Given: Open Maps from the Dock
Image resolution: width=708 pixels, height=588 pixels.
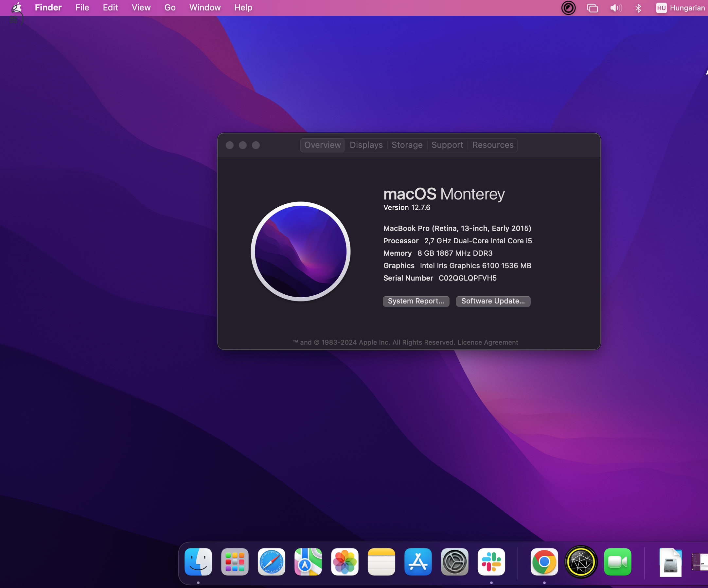Looking at the screenshot, I should 308,562.
